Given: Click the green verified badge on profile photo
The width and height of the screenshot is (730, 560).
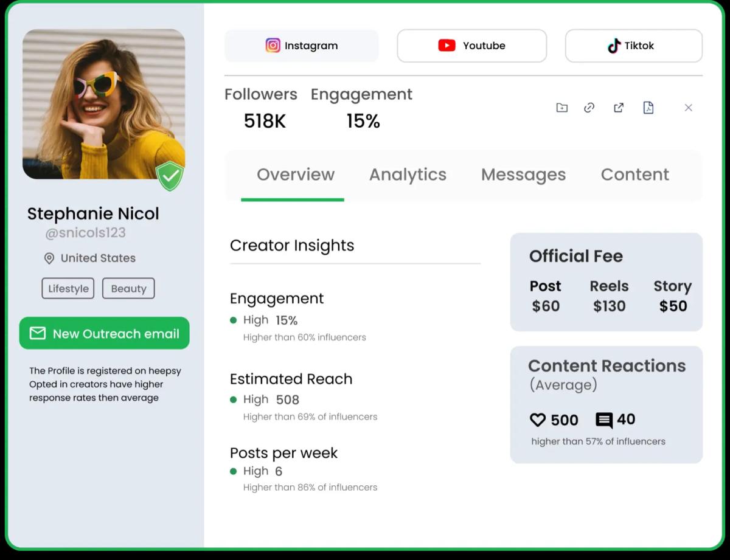Looking at the screenshot, I should click(x=170, y=177).
